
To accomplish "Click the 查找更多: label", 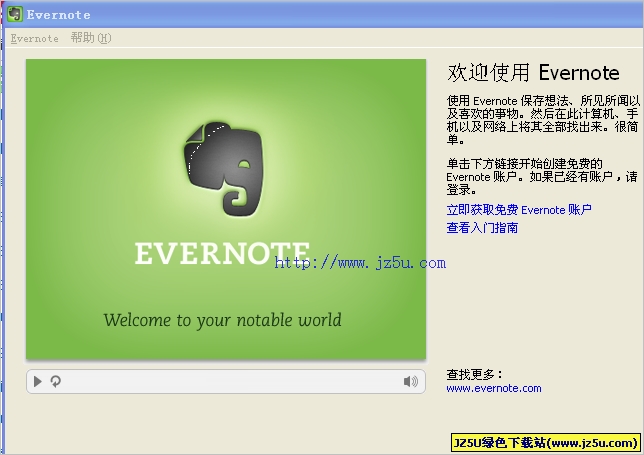I will point(474,375).
